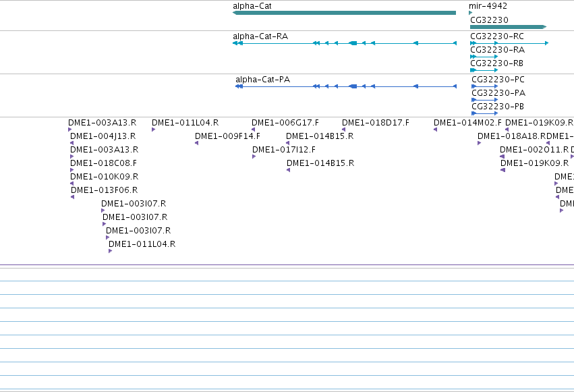Select DME1-019K09.R next to DME1-014M02.F

[507, 130]
